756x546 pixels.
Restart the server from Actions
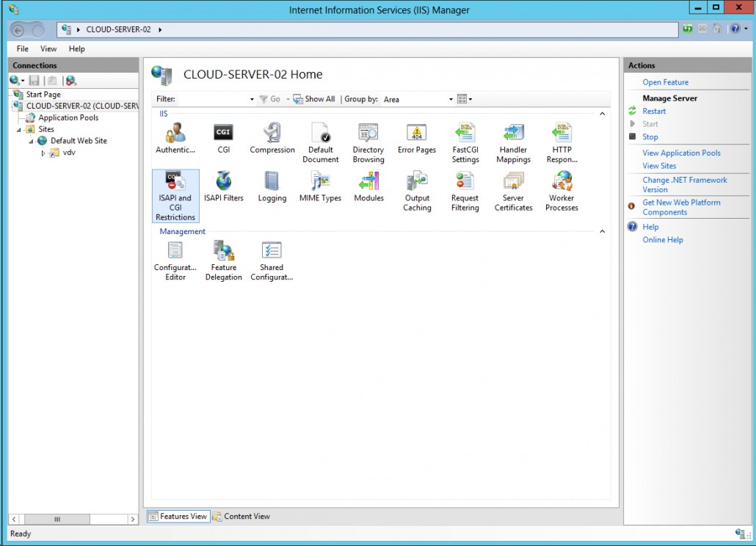pyautogui.click(x=654, y=112)
